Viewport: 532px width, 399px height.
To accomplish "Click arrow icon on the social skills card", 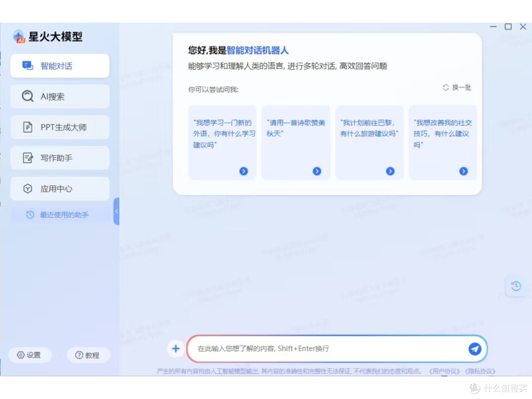I will 464,171.
